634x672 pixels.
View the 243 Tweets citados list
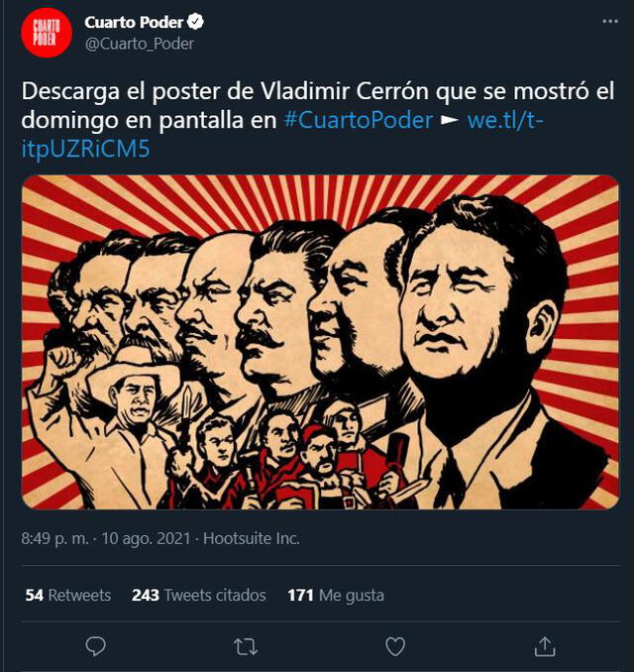(x=199, y=595)
